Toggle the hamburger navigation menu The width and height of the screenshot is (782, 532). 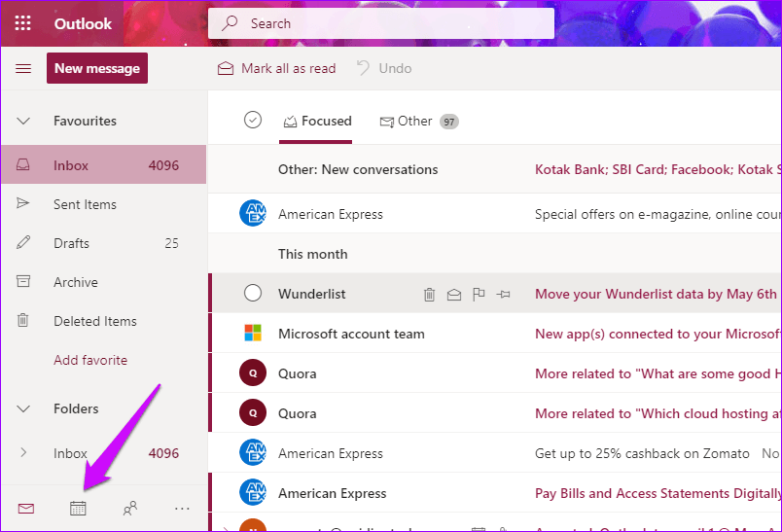tap(23, 68)
